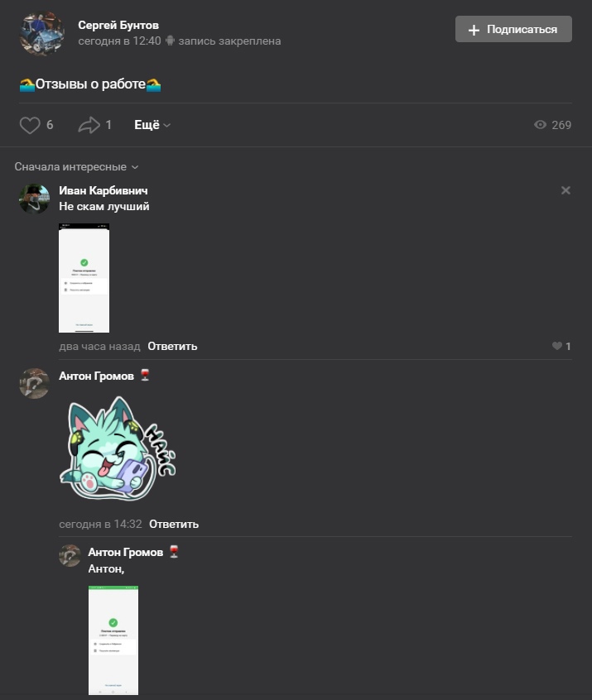Click Ответить under the sticker comment
The width and height of the screenshot is (592, 700).
point(174,524)
